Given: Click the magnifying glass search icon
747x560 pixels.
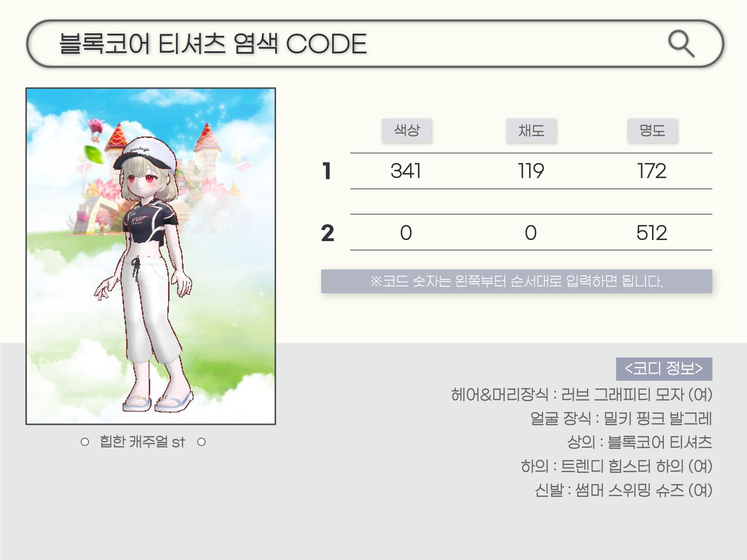Looking at the screenshot, I should (681, 44).
